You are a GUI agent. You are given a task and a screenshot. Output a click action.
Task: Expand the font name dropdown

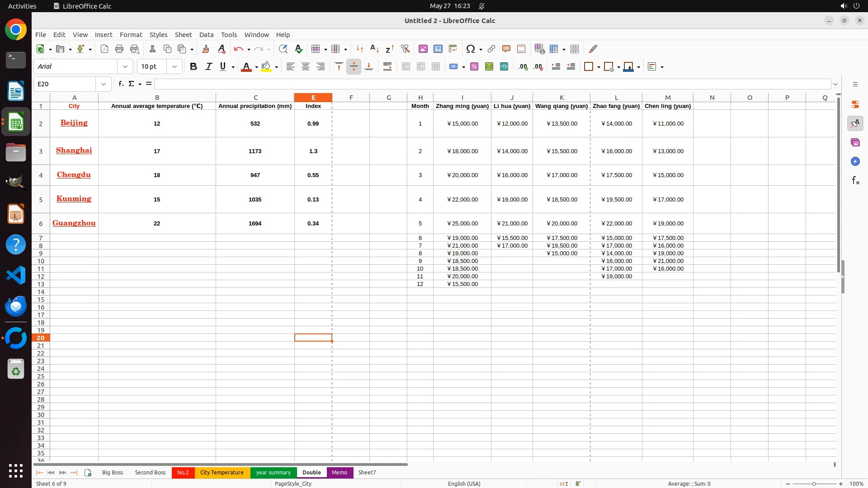coord(125,67)
